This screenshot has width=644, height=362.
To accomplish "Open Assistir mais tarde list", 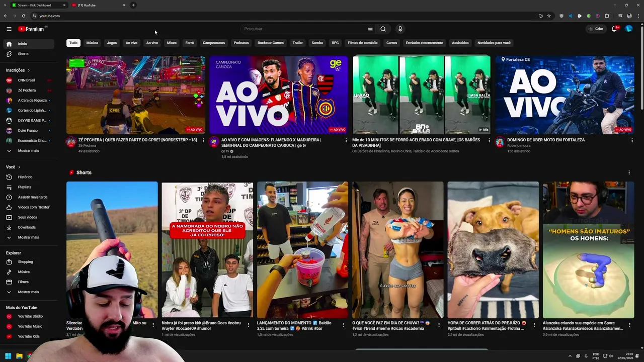I will [29, 197].
